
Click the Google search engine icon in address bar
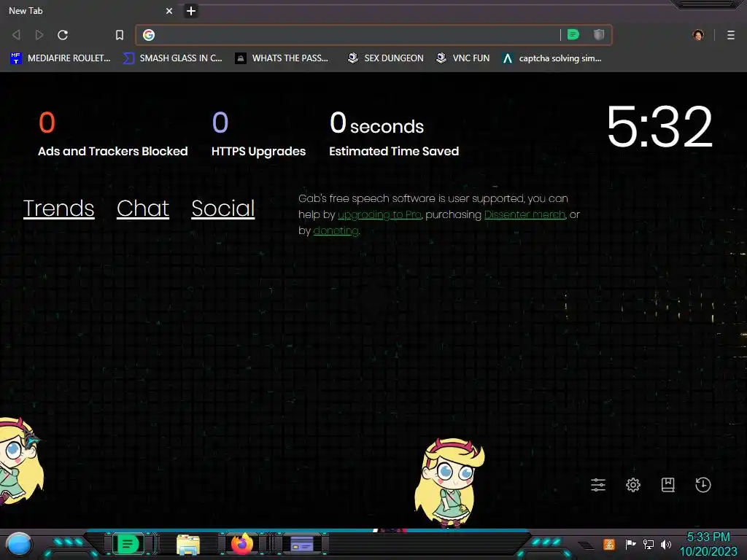coord(149,35)
